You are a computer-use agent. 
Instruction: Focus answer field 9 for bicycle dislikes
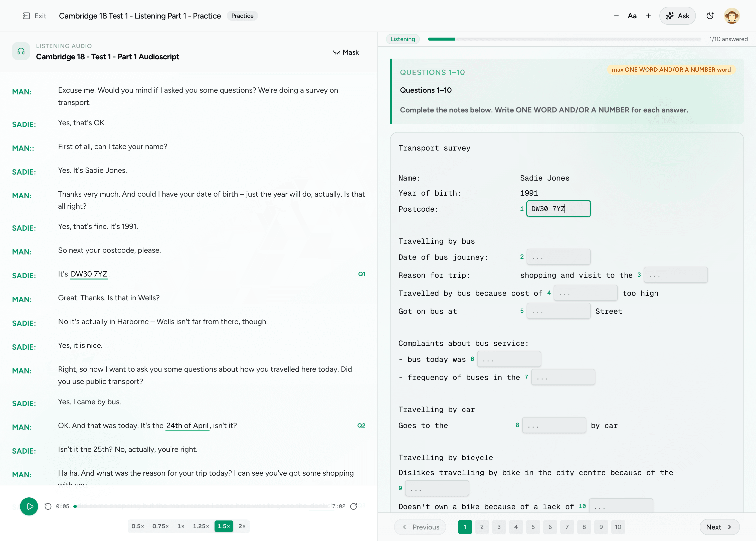(x=437, y=488)
